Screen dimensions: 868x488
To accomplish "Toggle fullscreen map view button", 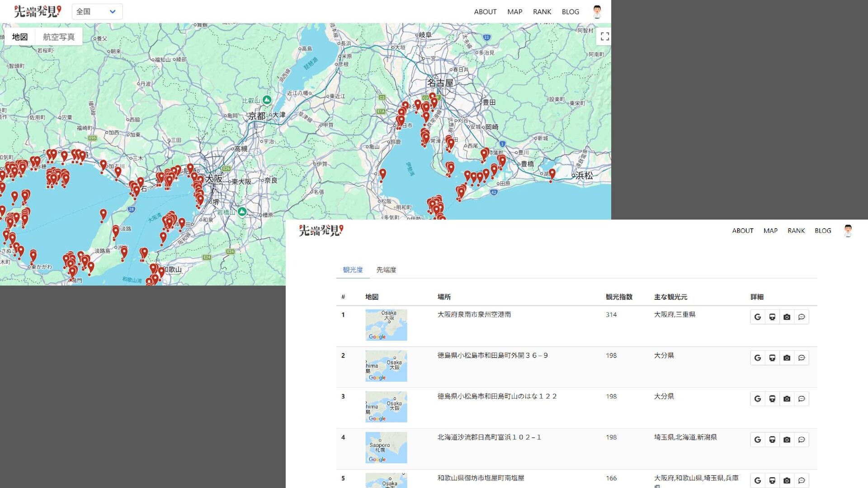I will 604,37.
